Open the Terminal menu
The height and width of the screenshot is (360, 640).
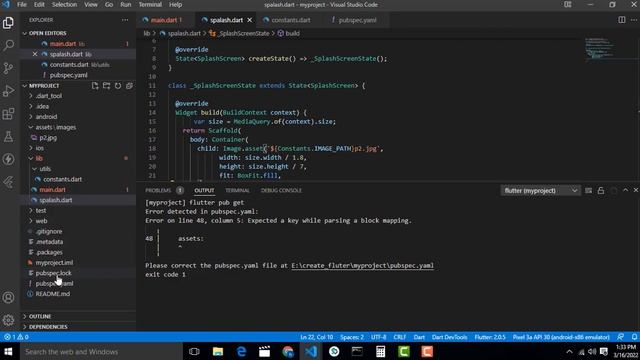(x=150, y=4)
